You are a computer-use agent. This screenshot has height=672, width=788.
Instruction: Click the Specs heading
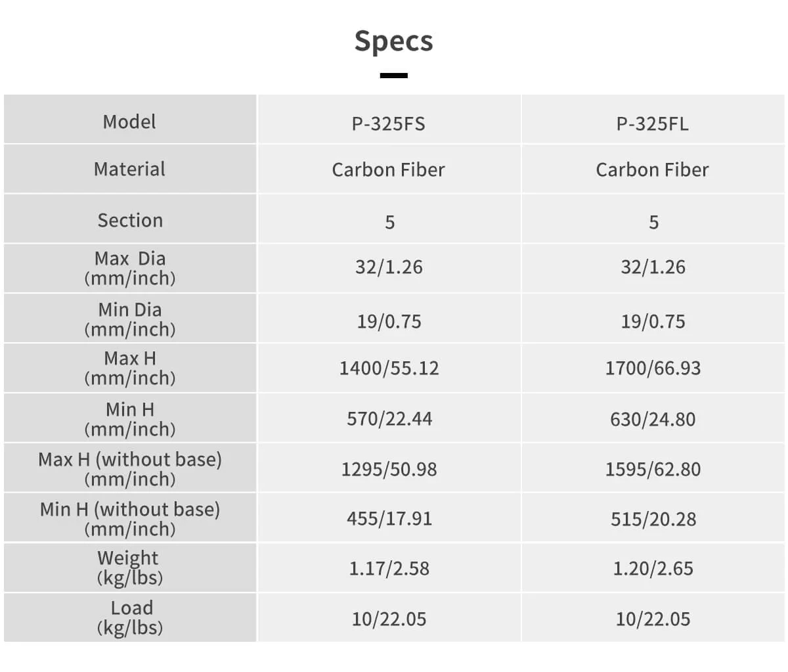click(393, 41)
